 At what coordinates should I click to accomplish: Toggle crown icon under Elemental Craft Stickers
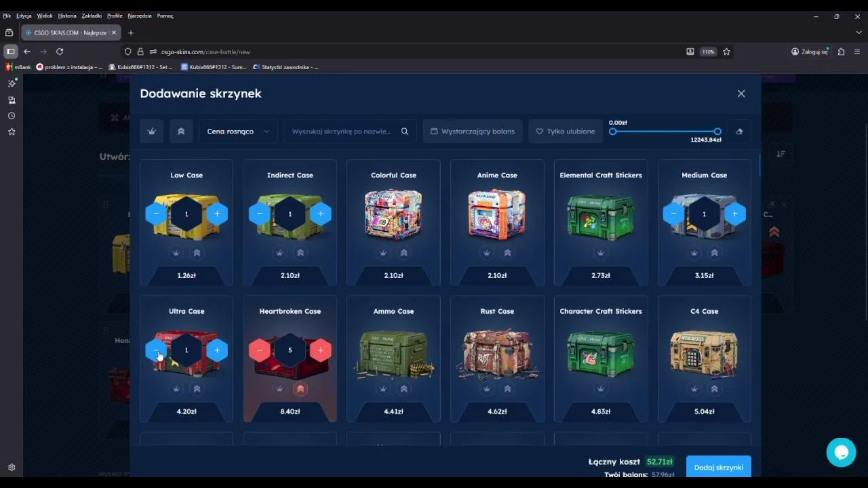[x=601, y=253]
